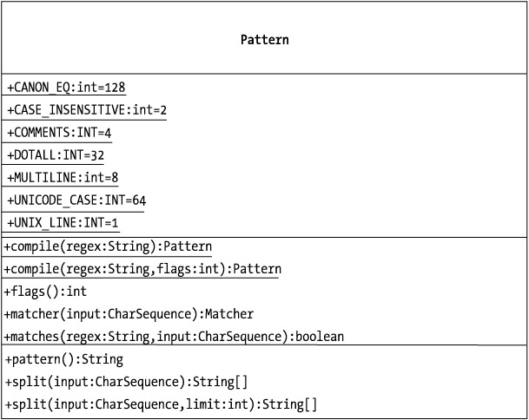Click the matcher(input:CharSequence):Matcher method
This screenshot has width=529, height=420.
129,313
